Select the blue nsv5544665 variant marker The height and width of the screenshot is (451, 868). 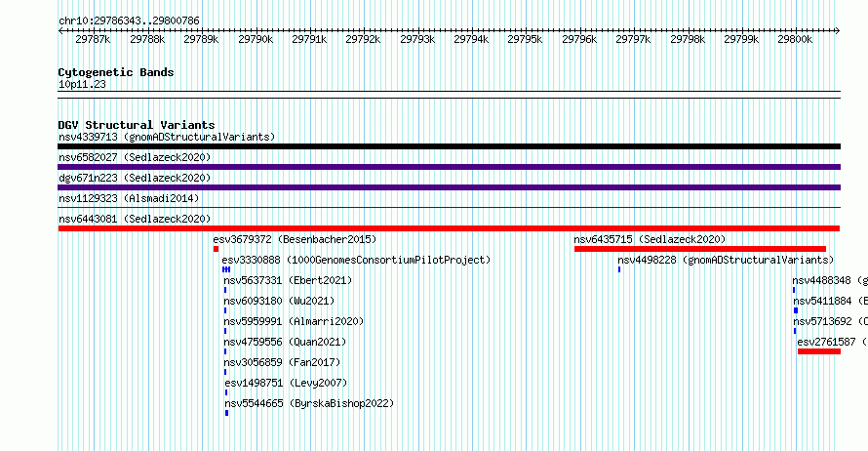click(227, 413)
